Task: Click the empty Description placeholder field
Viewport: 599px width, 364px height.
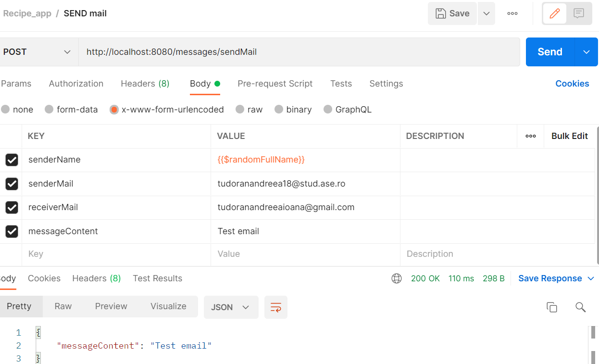Action: tap(498, 254)
